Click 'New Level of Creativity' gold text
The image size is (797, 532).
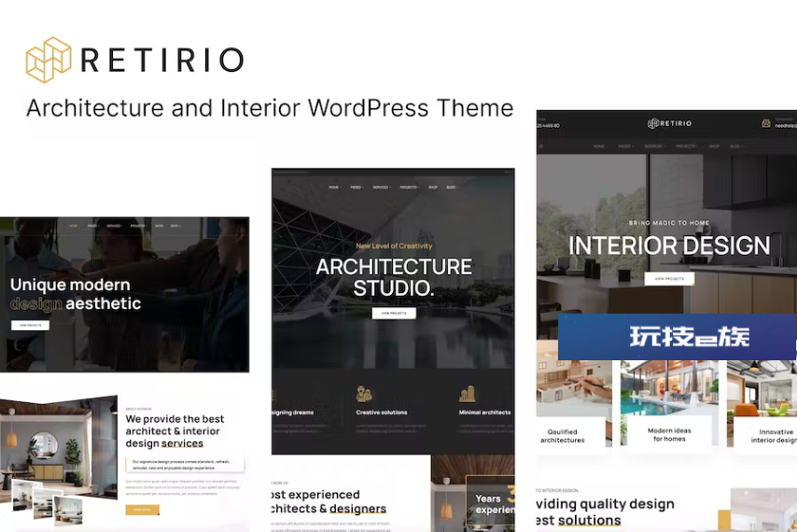pyautogui.click(x=394, y=245)
